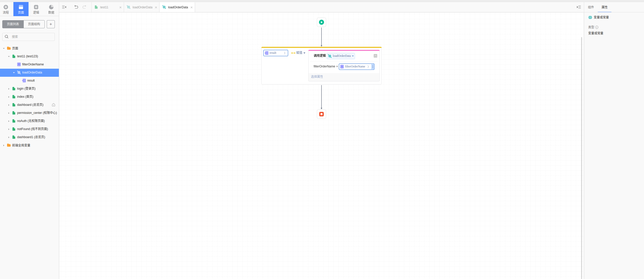Image resolution: width=644 pixels, height=279 pixels.
Task: Expand the dashboard (总览页) node
Action: tap(9, 105)
